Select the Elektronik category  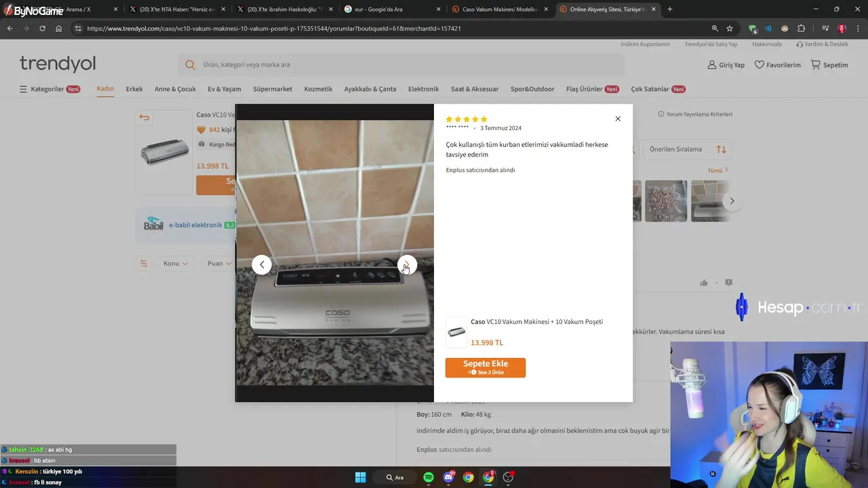pos(423,89)
